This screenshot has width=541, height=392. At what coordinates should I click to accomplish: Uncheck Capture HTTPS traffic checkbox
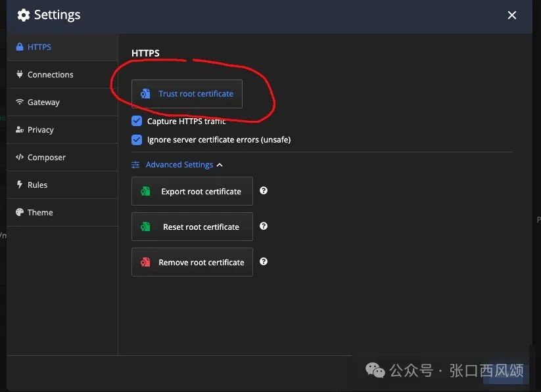(137, 121)
